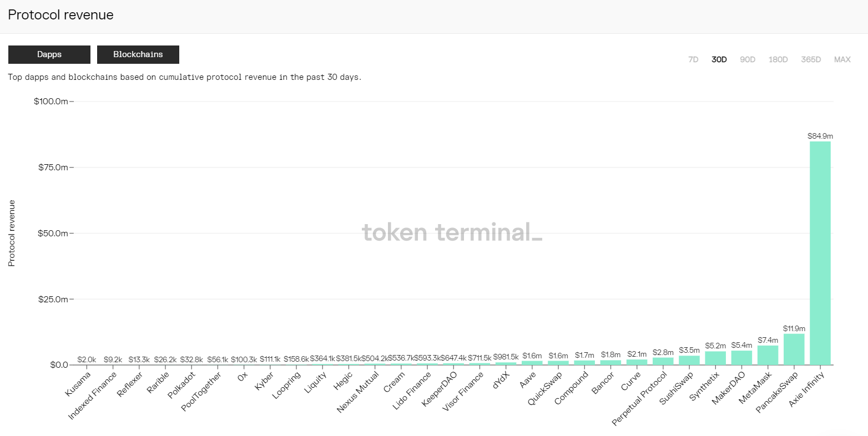The image size is (868, 436).
Task: Click the $11.9m value label
Action: pos(794,328)
